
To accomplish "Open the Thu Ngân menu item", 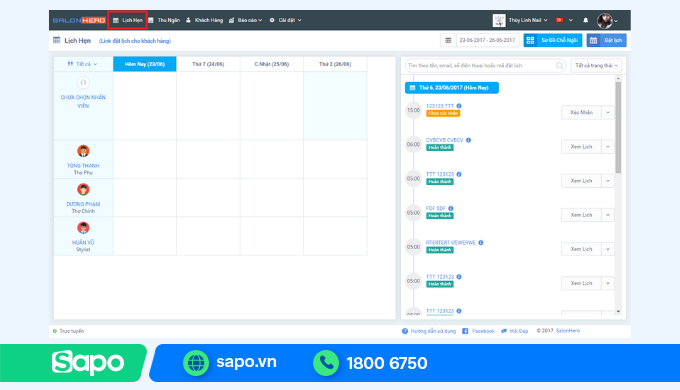I will [x=164, y=20].
